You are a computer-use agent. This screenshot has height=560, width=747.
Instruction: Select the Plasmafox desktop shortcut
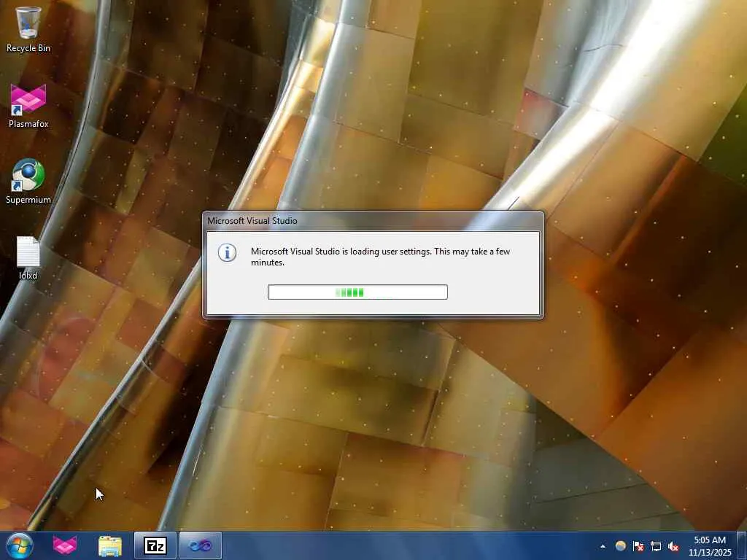coord(28,106)
